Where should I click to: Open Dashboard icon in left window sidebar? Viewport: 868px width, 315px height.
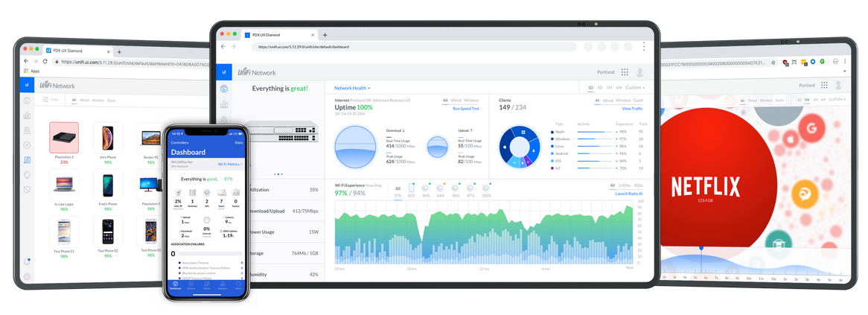coord(27,101)
